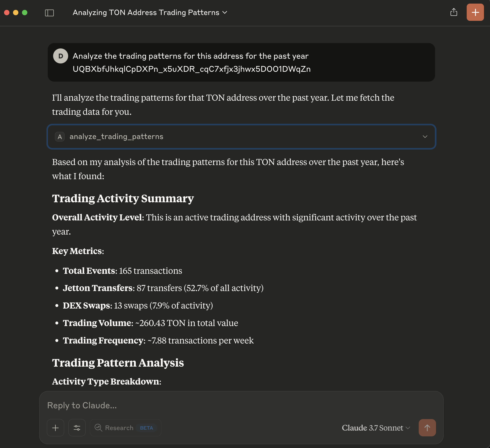The height and width of the screenshot is (448, 490).
Task: Open the Claude 3.7 Sonnet model selector
Action: (375, 428)
